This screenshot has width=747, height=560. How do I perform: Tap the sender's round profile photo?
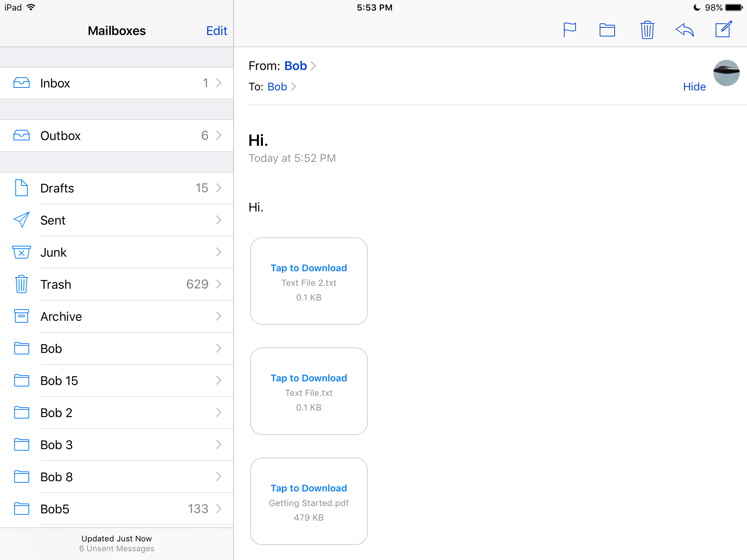click(726, 73)
